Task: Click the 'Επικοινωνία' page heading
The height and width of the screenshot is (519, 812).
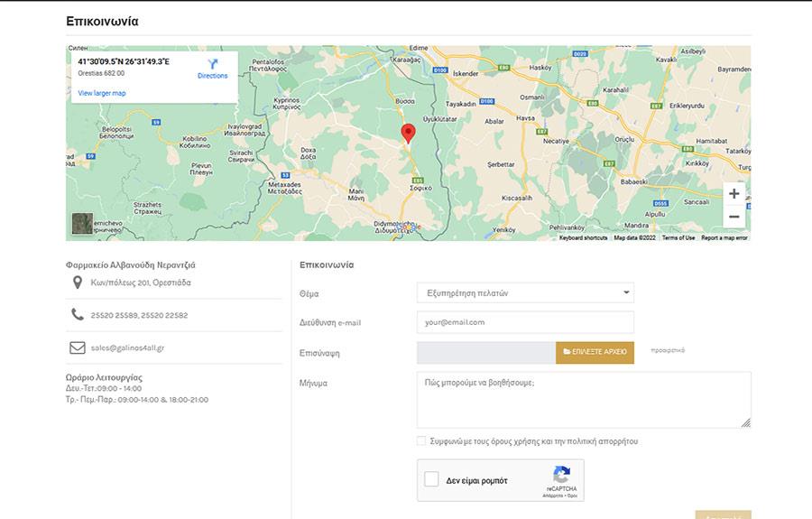Action: [x=102, y=22]
